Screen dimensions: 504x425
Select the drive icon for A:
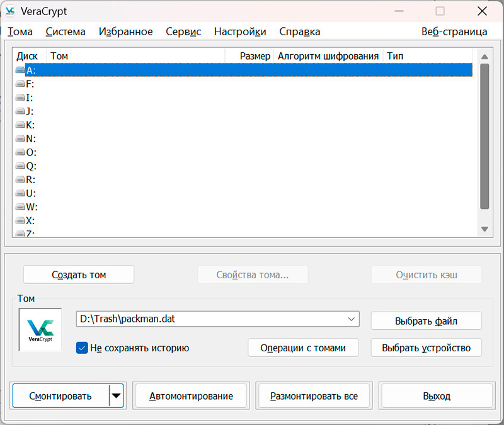[20, 71]
